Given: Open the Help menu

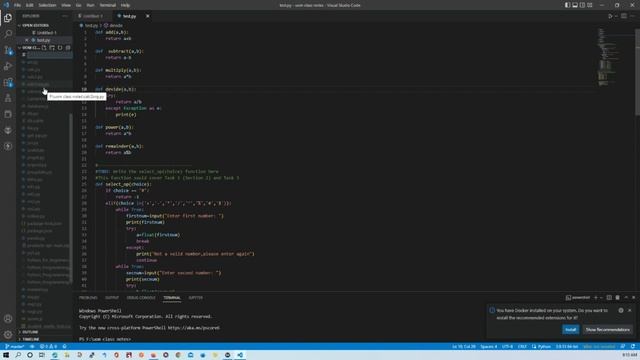Looking at the screenshot, I should point(125,5).
